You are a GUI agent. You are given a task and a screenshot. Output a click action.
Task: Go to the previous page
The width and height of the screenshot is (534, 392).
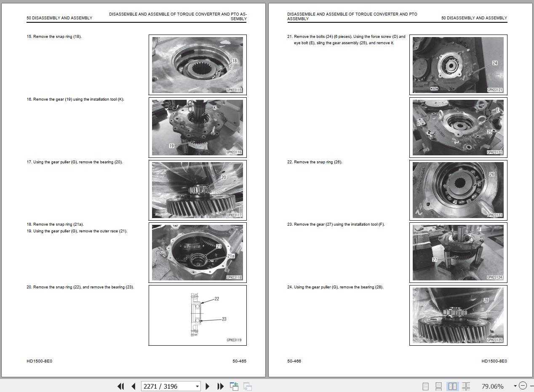133,386
